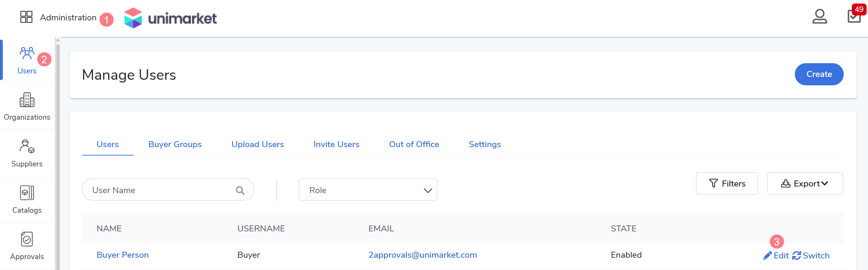Click Switch for the Buyer user
This screenshot has height=270, width=868.
click(811, 256)
